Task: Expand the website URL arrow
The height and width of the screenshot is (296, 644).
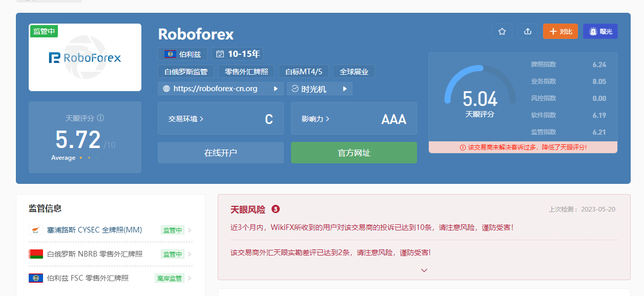Action: tap(276, 89)
